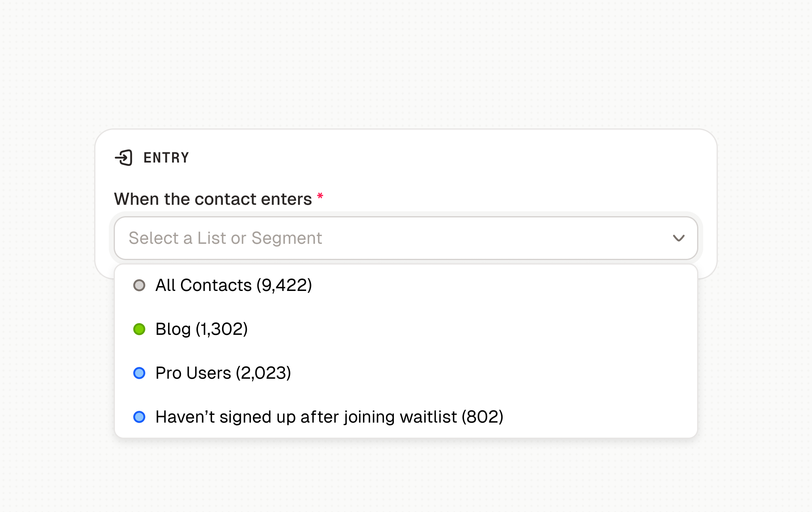Click the 2,023 count for Pro Users
The width and height of the screenshot is (812, 512).
tap(263, 373)
